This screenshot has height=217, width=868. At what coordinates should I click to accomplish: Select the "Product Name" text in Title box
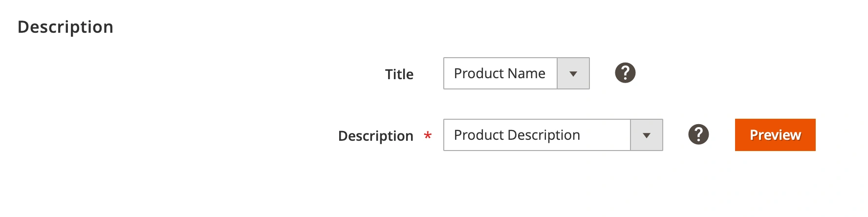tap(499, 73)
